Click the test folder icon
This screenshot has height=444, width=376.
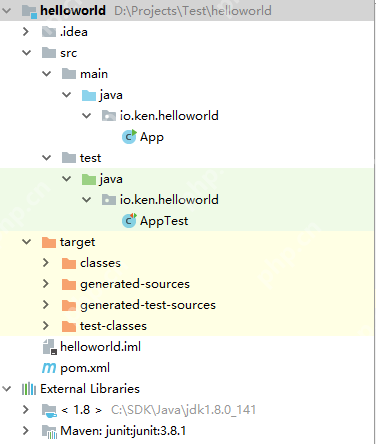coord(69,158)
